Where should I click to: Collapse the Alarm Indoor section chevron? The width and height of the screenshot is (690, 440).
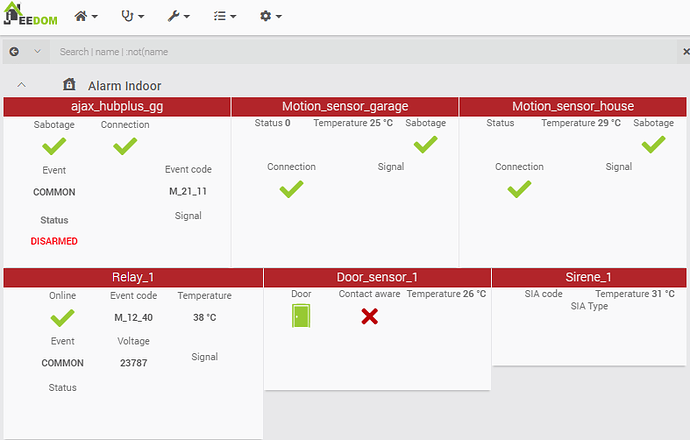click(21, 85)
